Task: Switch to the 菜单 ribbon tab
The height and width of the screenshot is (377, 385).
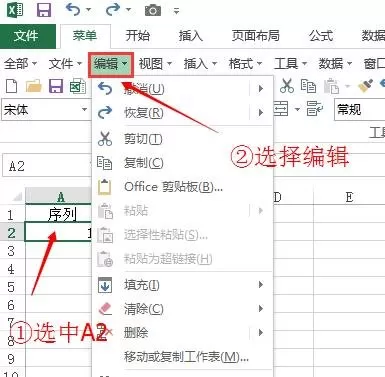Action: coord(85,35)
